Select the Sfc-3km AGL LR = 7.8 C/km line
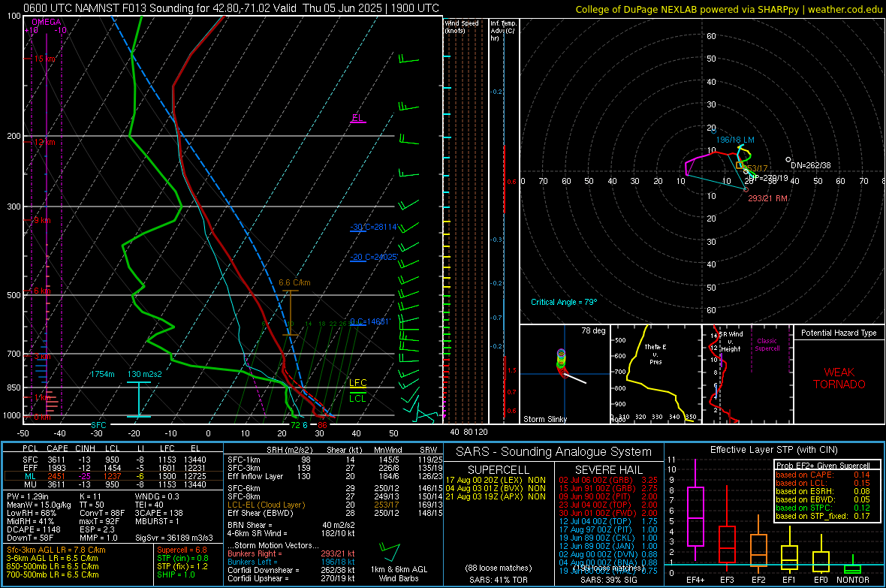The width and height of the screenshot is (886, 588). [56, 550]
